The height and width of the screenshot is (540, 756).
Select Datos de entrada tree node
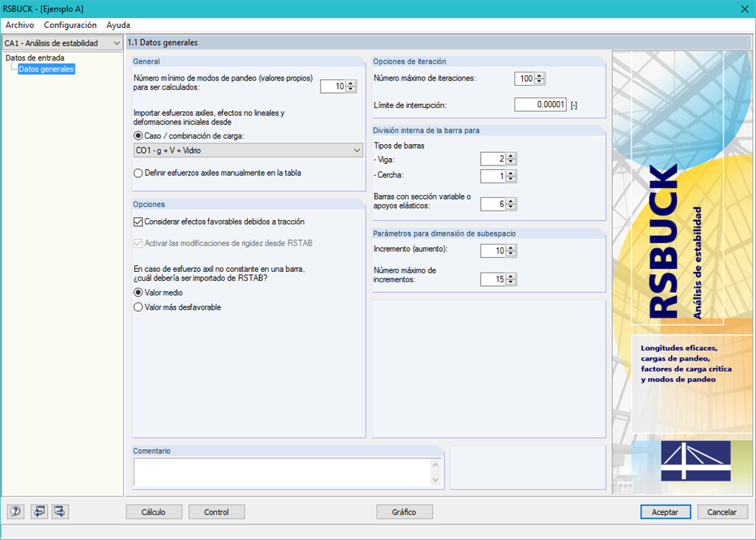coord(35,58)
